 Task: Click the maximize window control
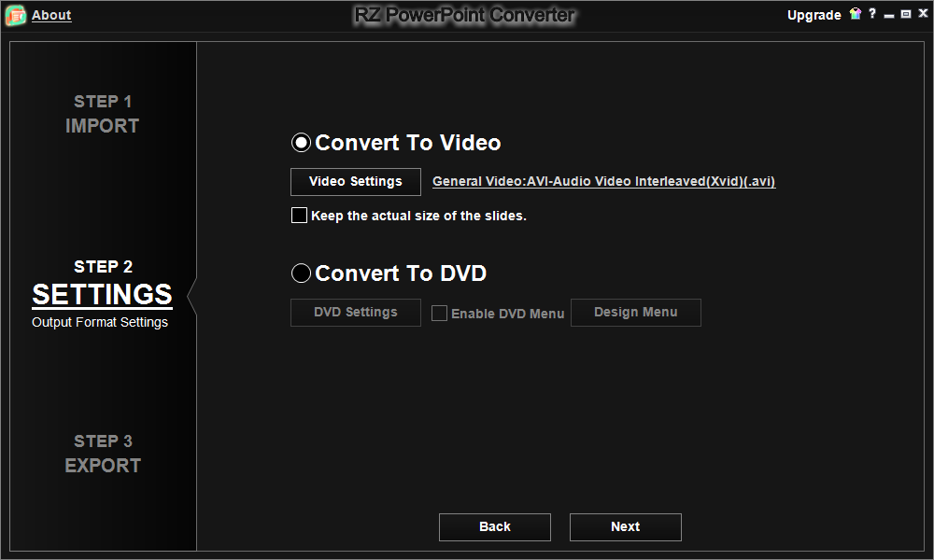903,14
